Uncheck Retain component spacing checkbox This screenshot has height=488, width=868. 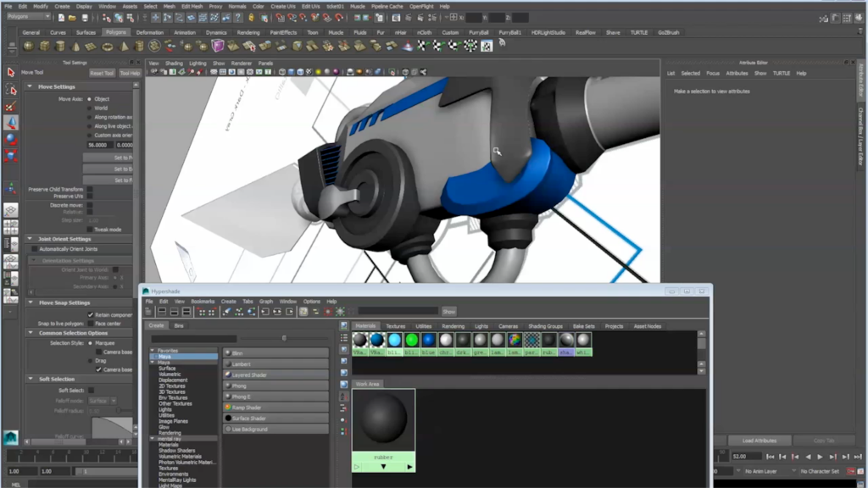(91, 315)
